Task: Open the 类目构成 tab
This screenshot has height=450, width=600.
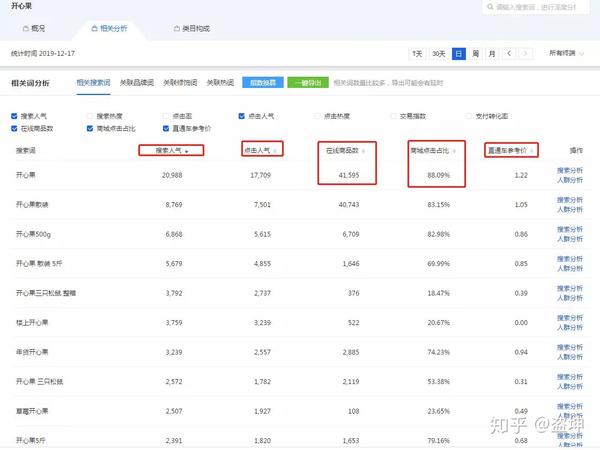Action: pos(192,28)
